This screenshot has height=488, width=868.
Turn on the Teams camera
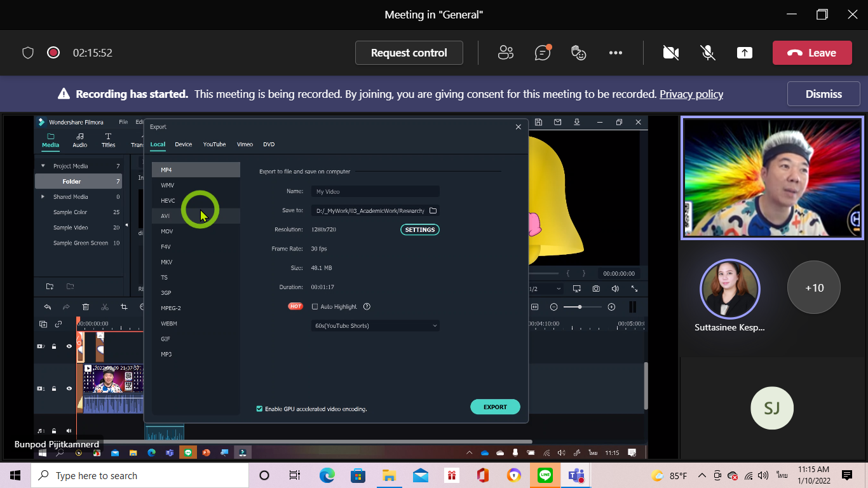pyautogui.click(x=671, y=53)
